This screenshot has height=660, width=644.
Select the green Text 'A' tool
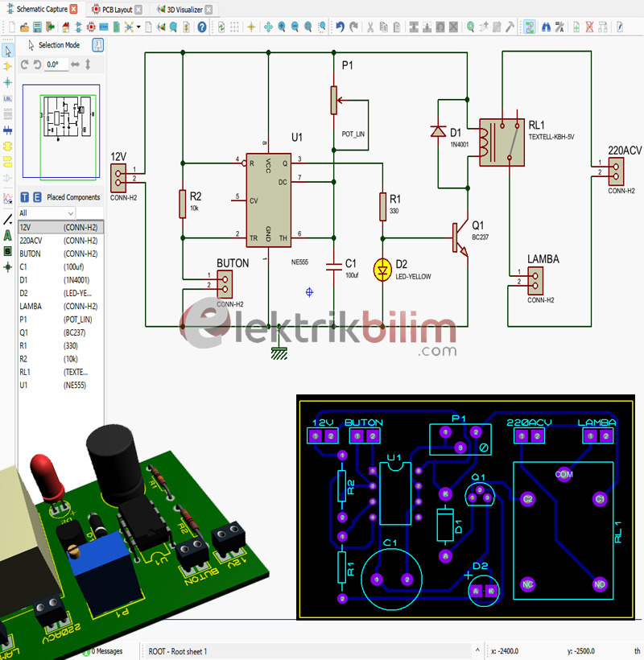pos(7,235)
